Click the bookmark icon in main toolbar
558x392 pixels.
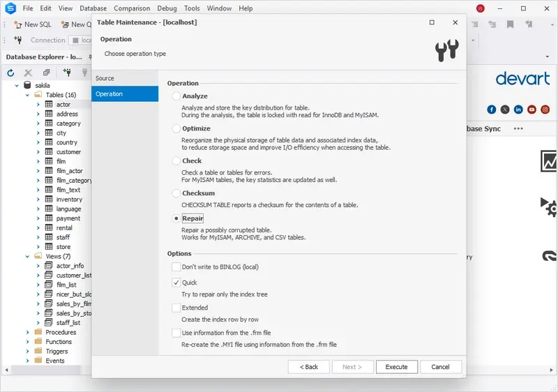[x=510, y=24]
